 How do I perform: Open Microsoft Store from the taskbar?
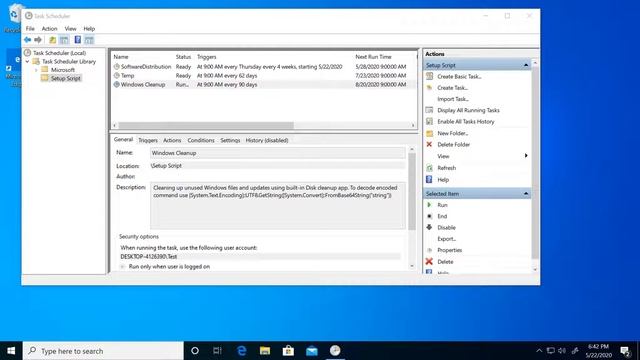pyautogui.click(x=288, y=351)
